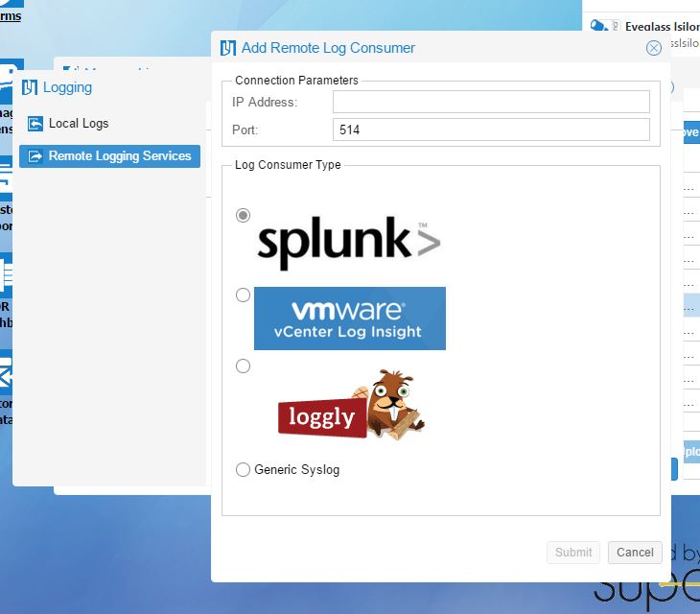Click the Logging window title icon

pos(30,87)
